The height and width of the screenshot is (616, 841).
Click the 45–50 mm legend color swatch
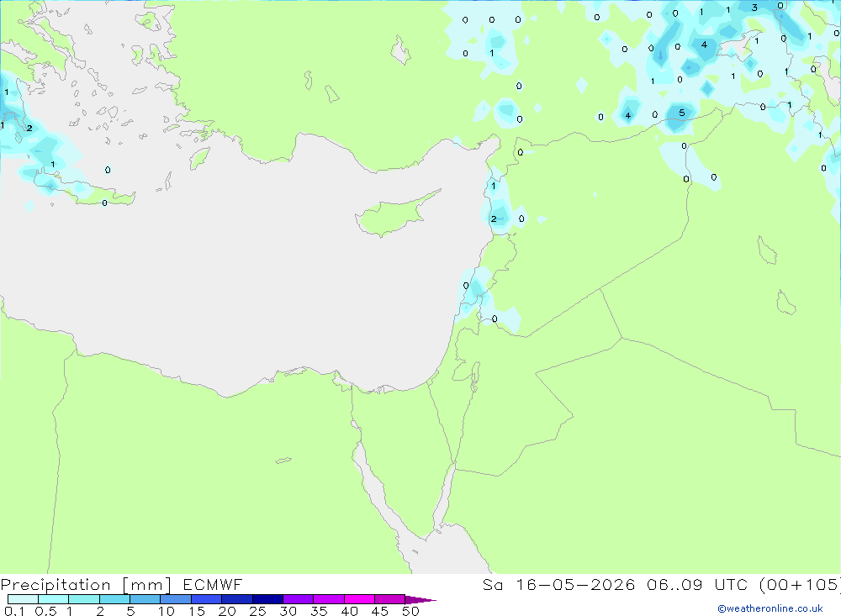point(390,599)
